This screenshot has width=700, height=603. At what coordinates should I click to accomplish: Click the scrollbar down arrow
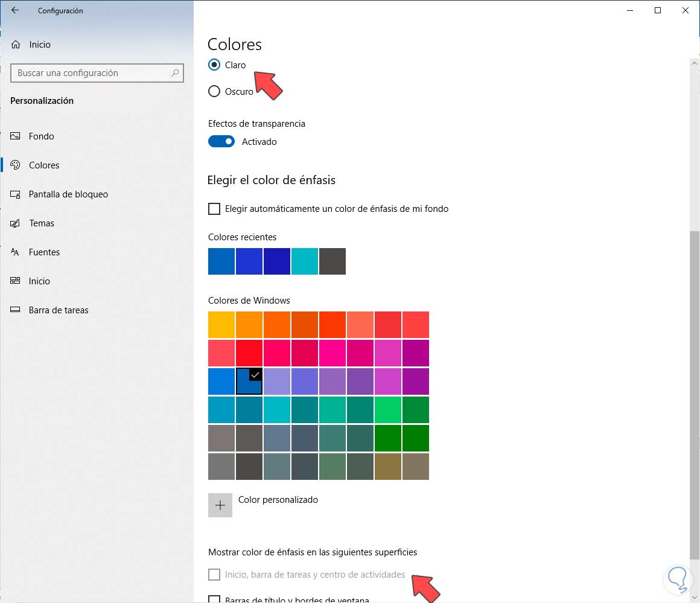point(694,598)
